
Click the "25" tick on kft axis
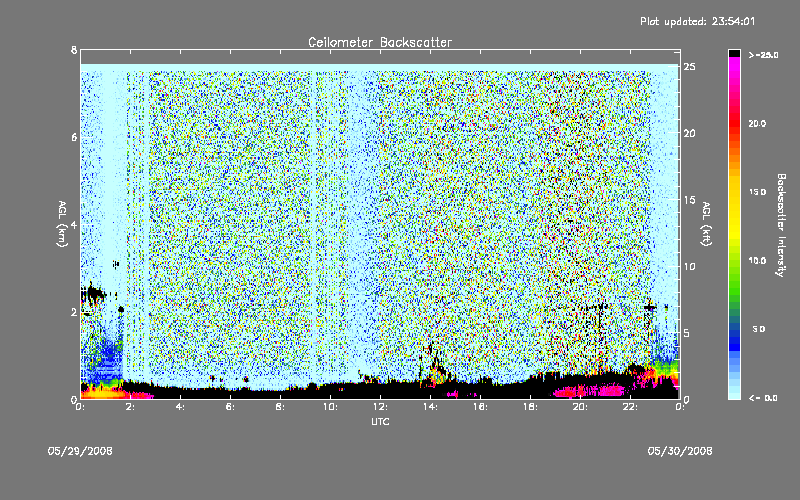click(x=690, y=67)
